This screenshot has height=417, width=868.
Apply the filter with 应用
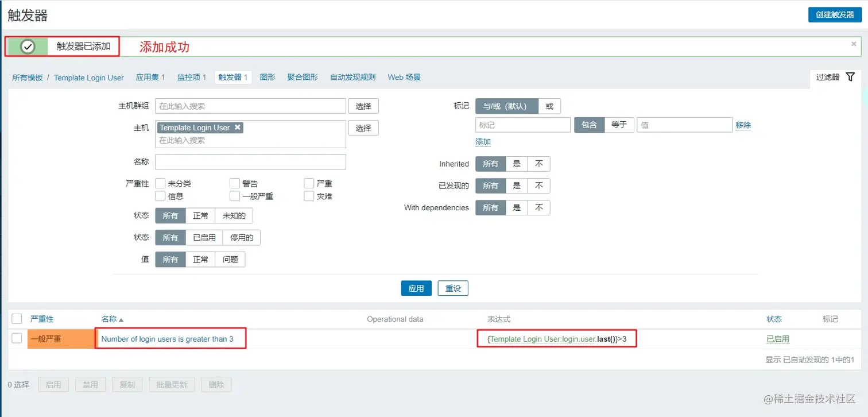416,288
